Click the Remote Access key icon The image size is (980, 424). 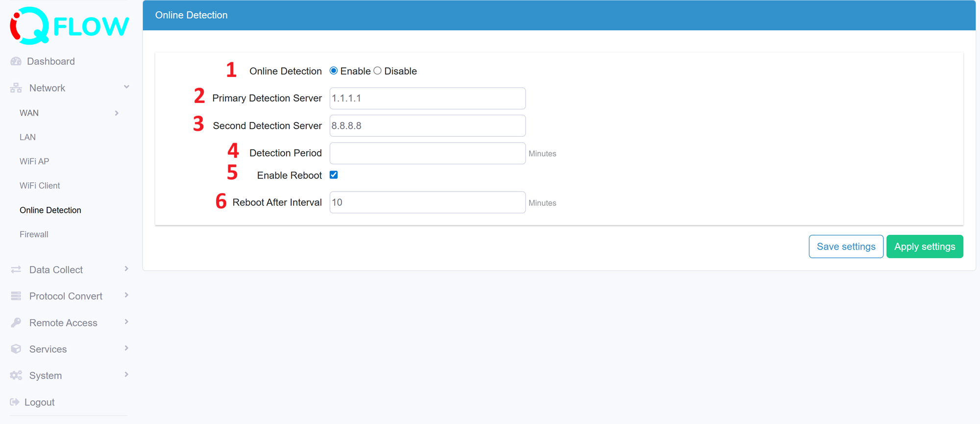tap(16, 323)
